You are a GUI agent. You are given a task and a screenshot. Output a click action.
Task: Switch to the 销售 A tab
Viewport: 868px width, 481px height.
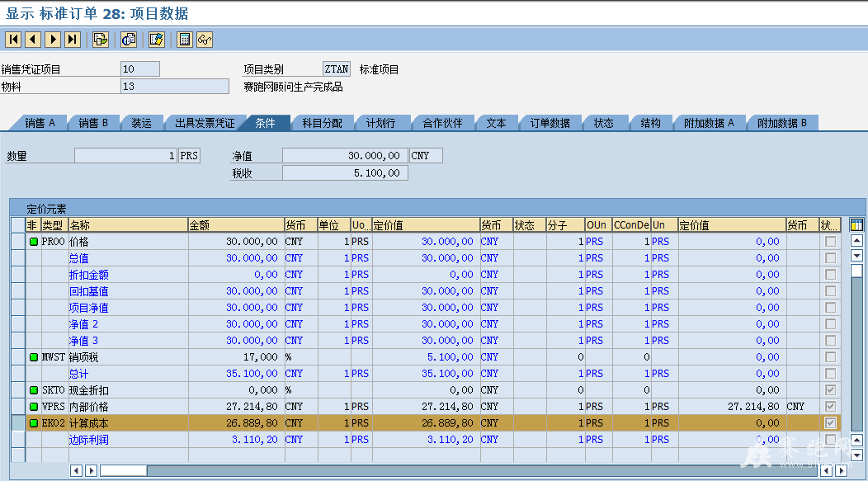(40, 123)
